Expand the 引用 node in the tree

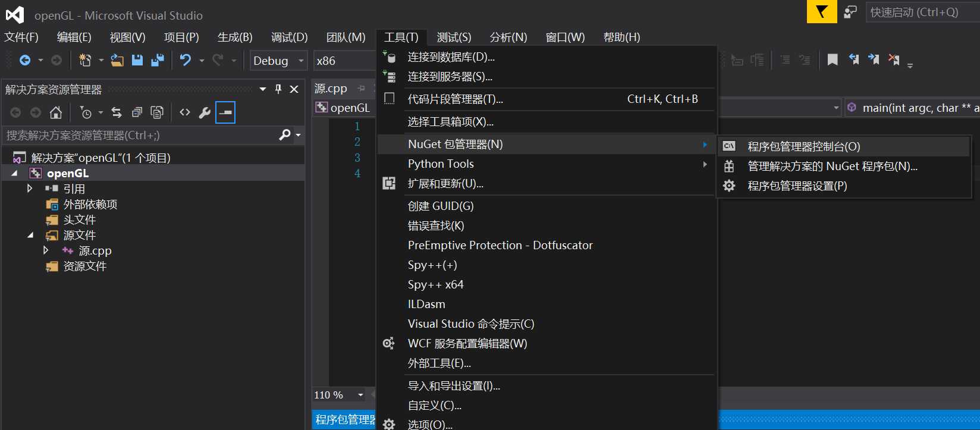pyautogui.click(x=30, y=189)
